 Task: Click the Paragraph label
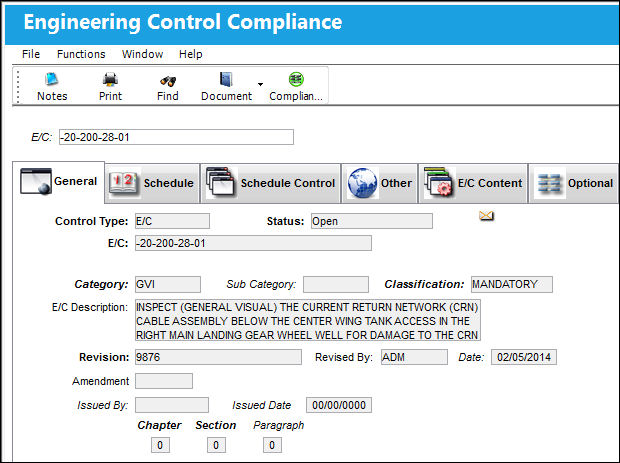click(x=278, y=425)
